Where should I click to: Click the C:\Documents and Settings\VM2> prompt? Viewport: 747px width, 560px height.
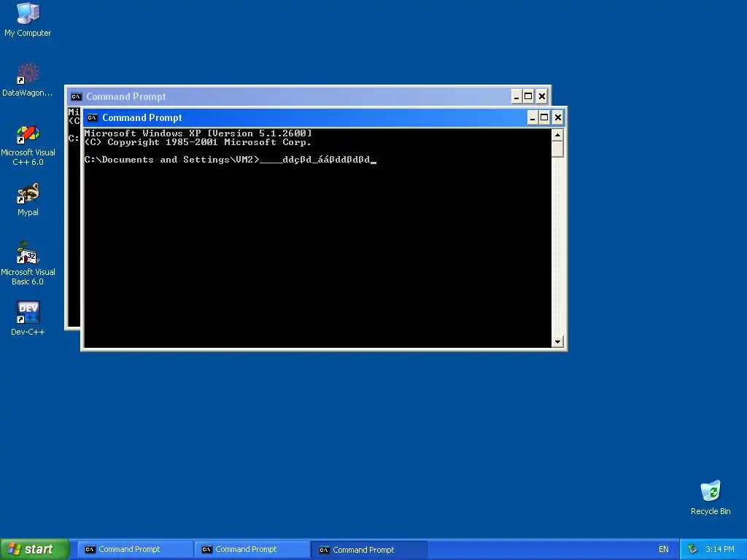[x=172, y=160]
